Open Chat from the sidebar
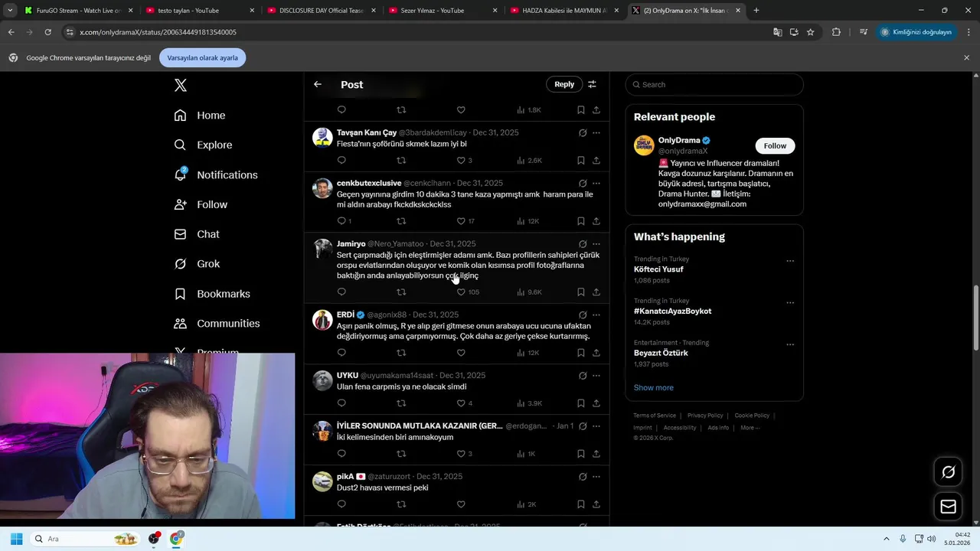This screenshot has height=551, width=980. click(x=197, y=234)
